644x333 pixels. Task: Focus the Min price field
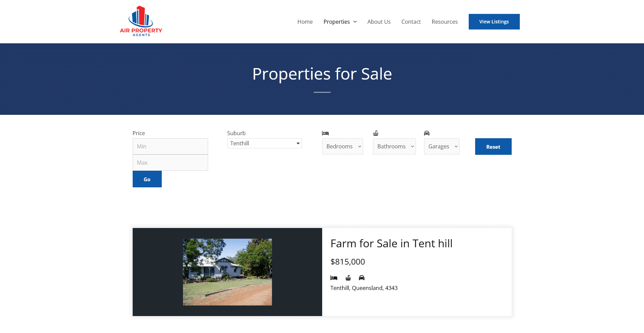click(x=170, y=146)
